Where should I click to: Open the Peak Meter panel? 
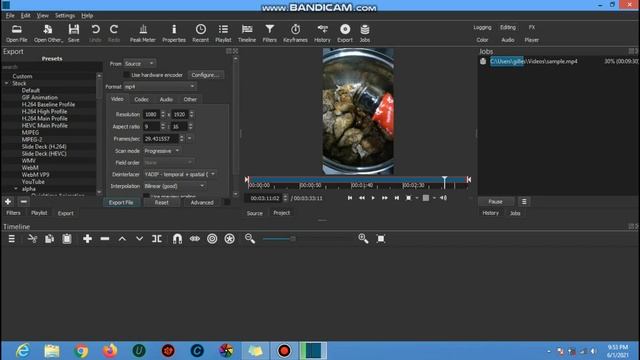coord(142,33)
